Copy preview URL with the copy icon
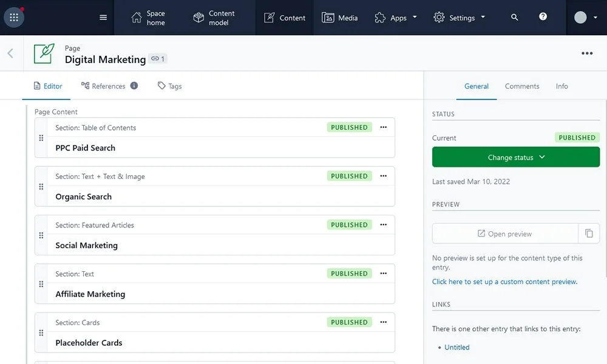This screenshot has width=607, height=364. tap(589, 234)
